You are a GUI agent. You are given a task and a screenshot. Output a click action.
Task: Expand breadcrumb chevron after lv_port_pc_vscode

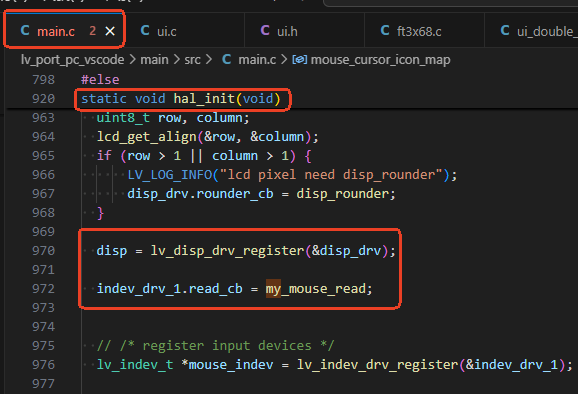click(x=132, y=60)
